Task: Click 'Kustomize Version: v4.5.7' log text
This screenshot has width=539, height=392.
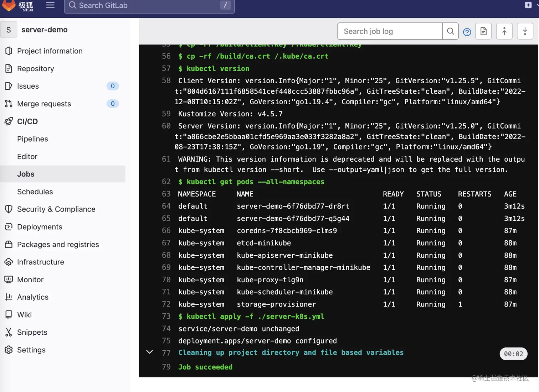Action: pyautogui.click(x=230, y=114)
